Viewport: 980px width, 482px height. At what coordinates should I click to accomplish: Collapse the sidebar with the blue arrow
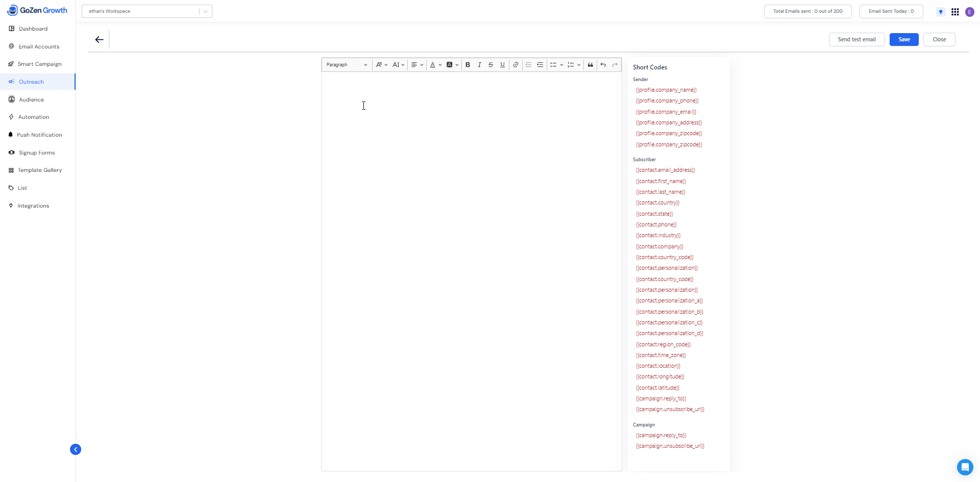click(x=76, y=449)
